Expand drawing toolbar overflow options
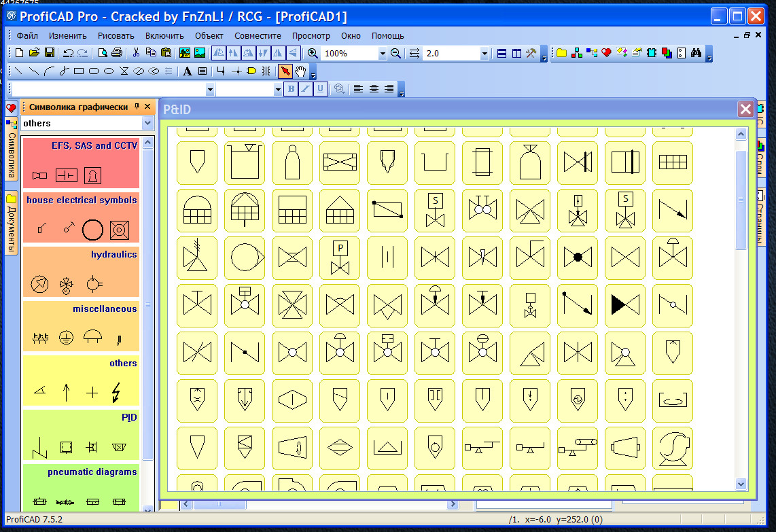776x532 pixels. [x=313, y=72]
